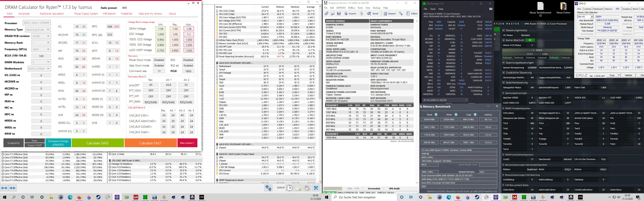This screenshot has width=644, height=201.
Task: Click the 'Import XMP' button in DRAM Calculator
Action: tap(34, 145)
